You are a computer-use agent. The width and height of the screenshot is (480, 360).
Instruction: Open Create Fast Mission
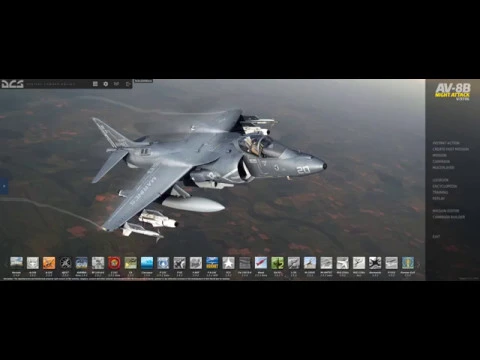451,149
